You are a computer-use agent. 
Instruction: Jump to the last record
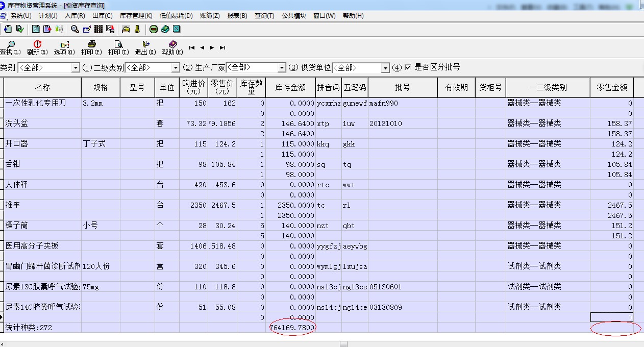[x=222, y=47]
